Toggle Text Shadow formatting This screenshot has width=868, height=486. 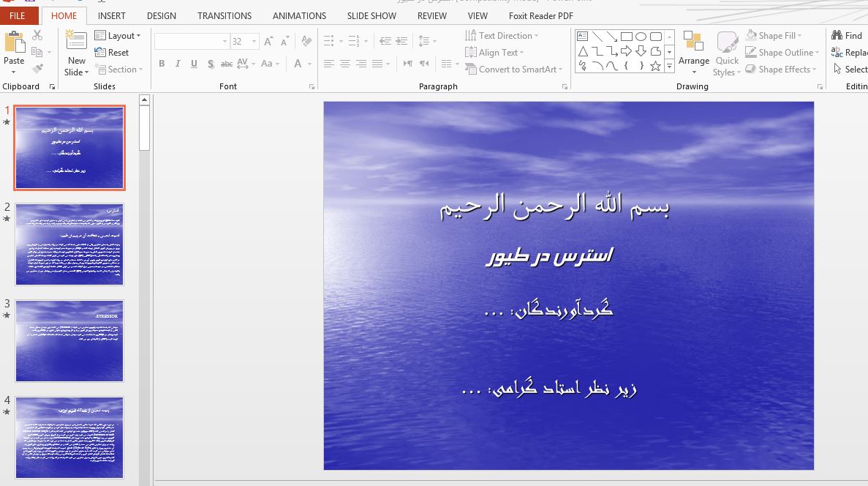[x=211, y=64]
